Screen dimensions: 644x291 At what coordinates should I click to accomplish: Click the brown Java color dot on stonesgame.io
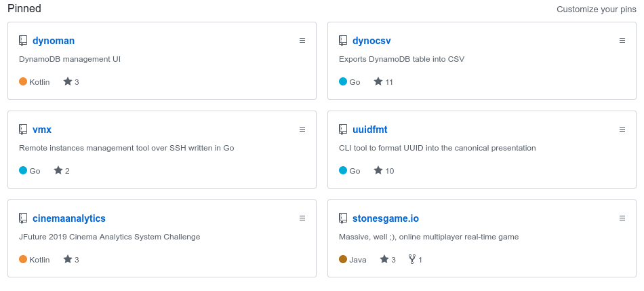pyautogui.click(x=343, y=259)
